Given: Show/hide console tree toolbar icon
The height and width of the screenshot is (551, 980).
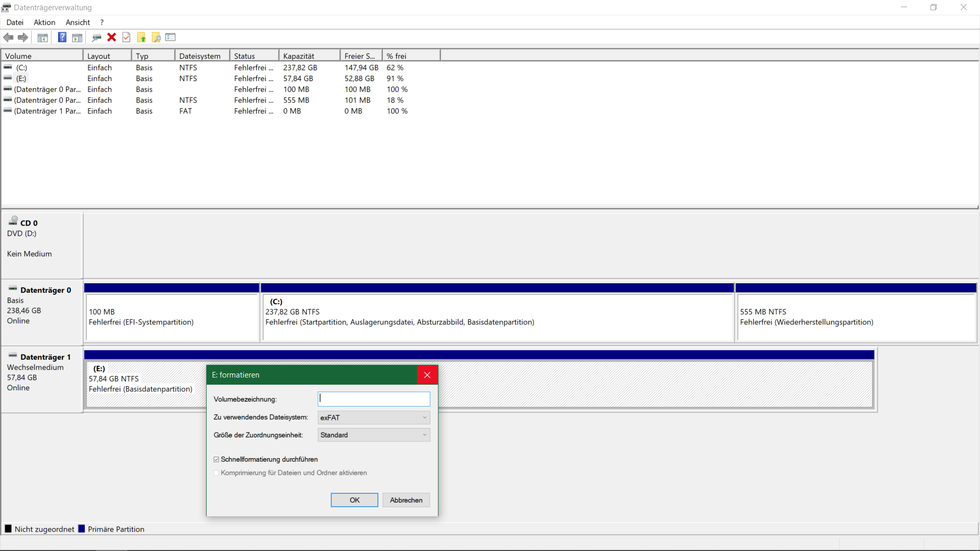Looking at the screenshot, I should (x=43, y=37).
